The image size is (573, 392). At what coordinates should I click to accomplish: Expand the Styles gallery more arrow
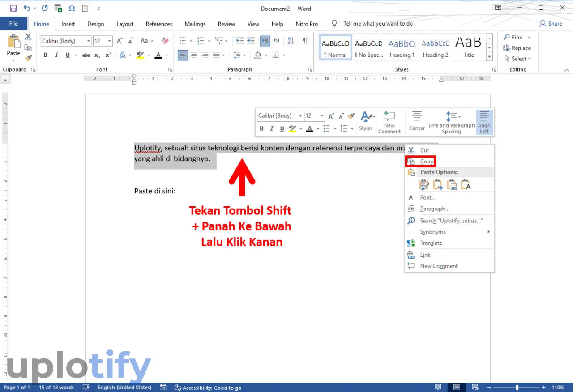point(489,57)
